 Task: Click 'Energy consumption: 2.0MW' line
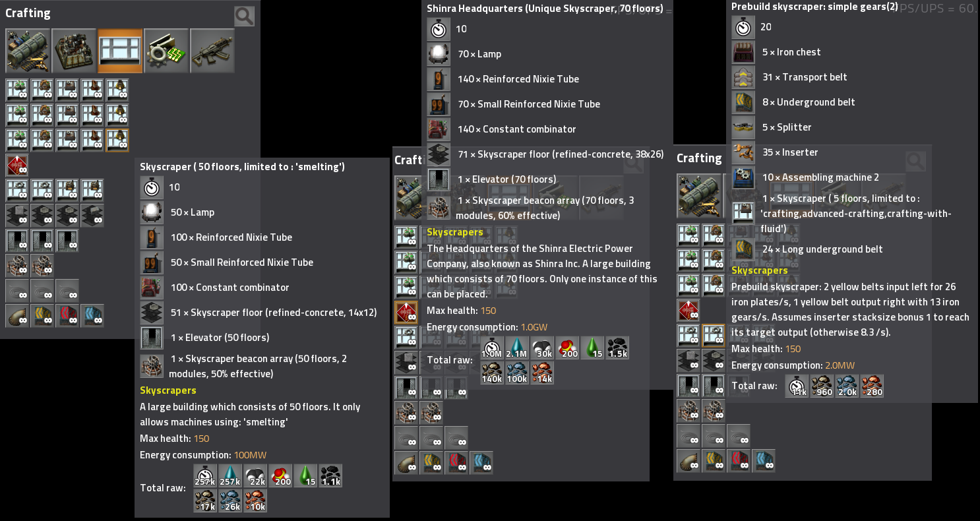coord(793,365)
